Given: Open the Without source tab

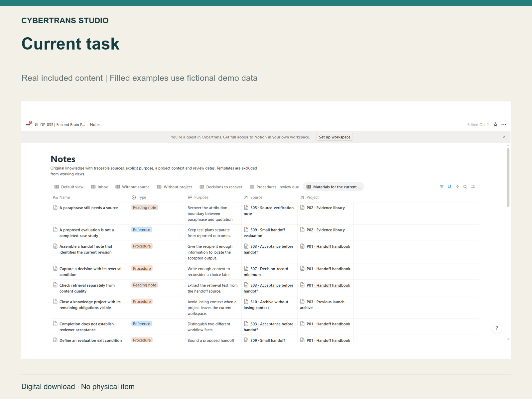Looking at the screenshot, I should tap(132, 187).
